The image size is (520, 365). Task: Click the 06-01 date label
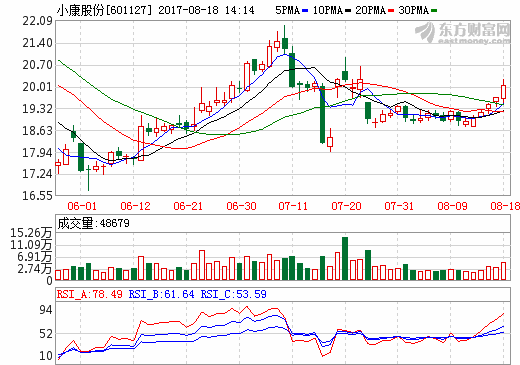pos(82,206)
